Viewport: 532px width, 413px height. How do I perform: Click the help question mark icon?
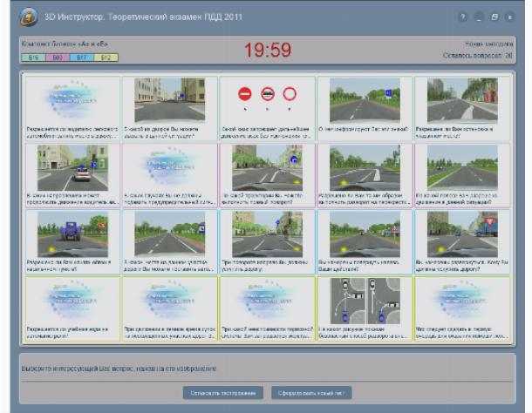462,17
